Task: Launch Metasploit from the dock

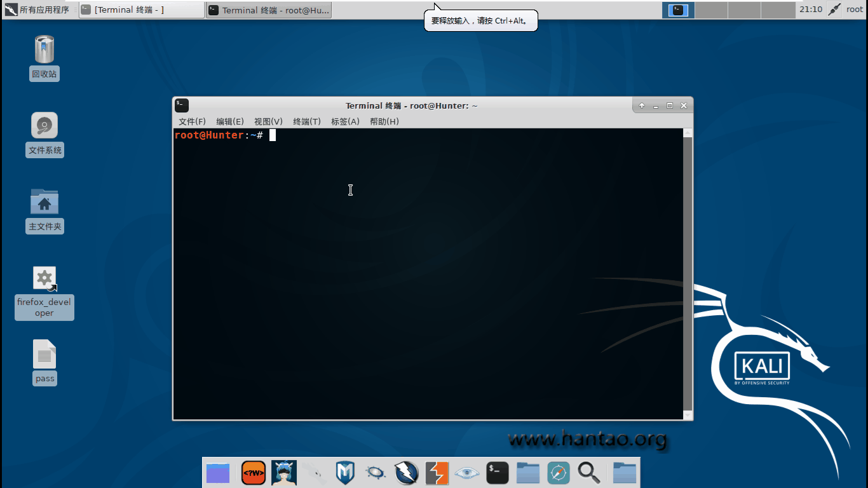Action: point(345,473)
